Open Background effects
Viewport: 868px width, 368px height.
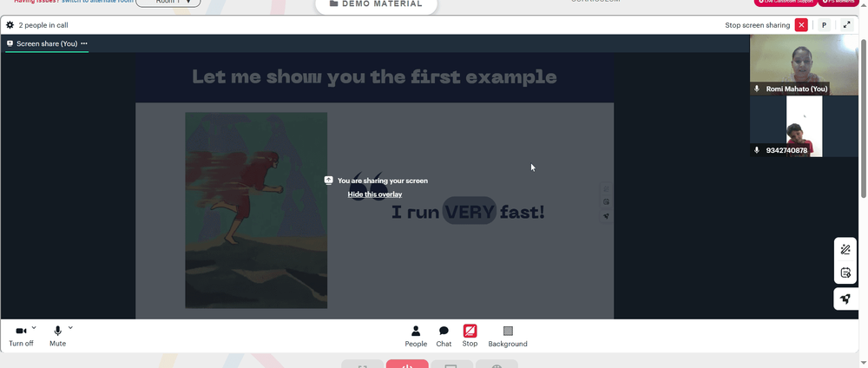(508, 336)
